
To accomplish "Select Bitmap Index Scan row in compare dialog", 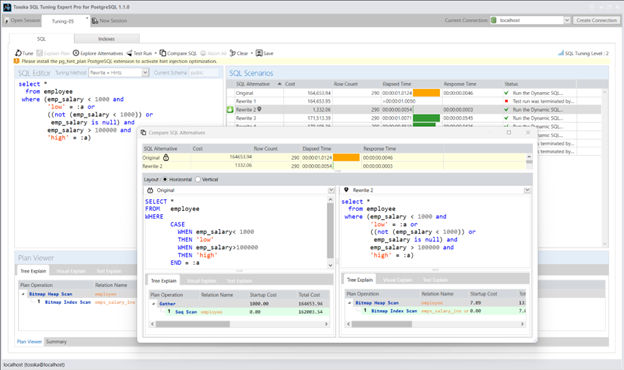I will (x=436, y=311).
